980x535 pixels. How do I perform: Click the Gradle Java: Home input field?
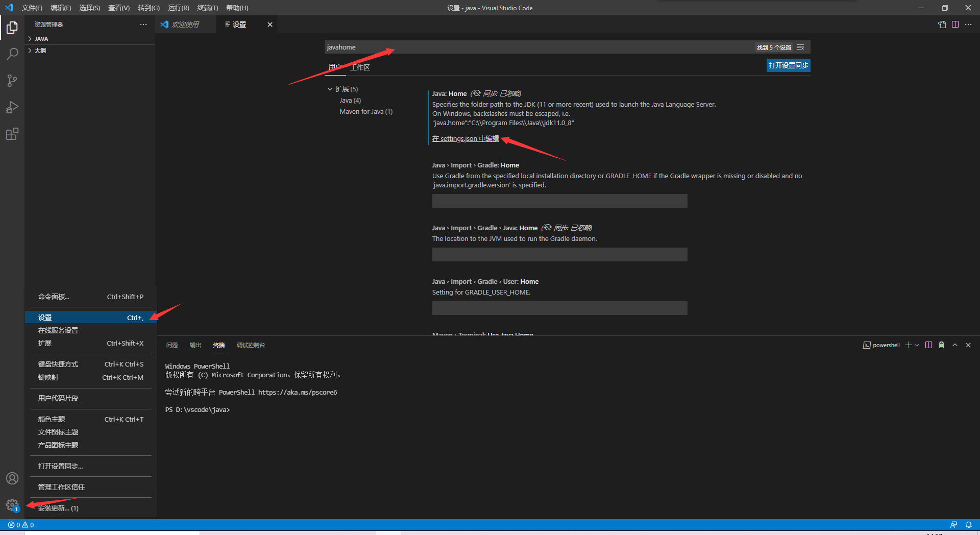coord(560,255)
